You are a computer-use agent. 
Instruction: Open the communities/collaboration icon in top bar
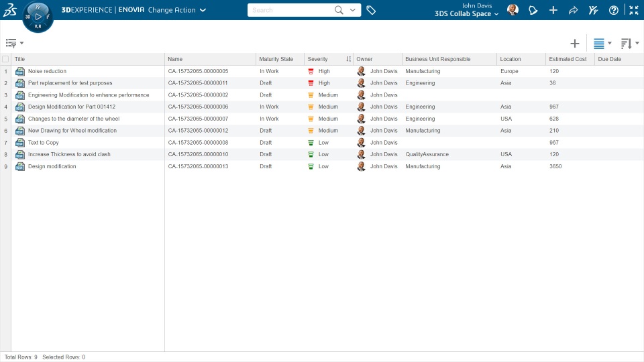[594, 10]
